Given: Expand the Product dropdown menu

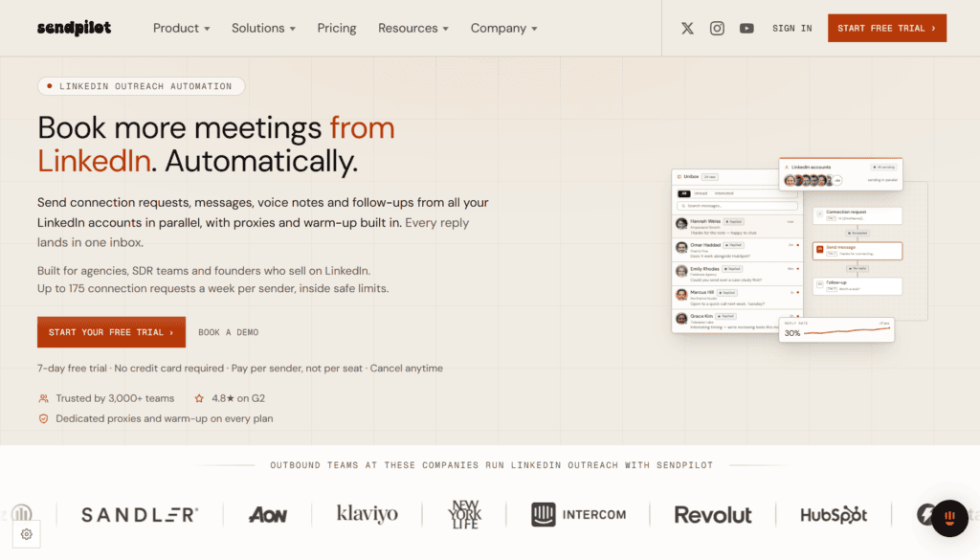Looking at the screenshot, I should click(181, 28).
